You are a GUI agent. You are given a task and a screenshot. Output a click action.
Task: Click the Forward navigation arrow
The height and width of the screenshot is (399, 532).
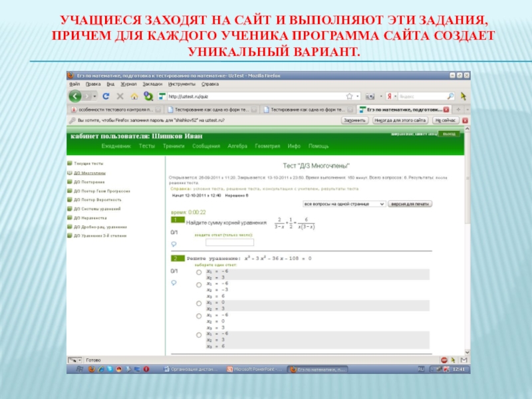pos(87,96)
